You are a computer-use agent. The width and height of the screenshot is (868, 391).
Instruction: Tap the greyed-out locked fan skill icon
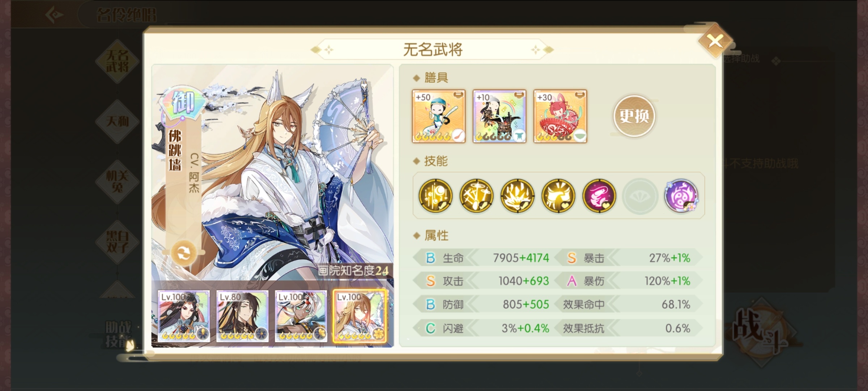640,195
